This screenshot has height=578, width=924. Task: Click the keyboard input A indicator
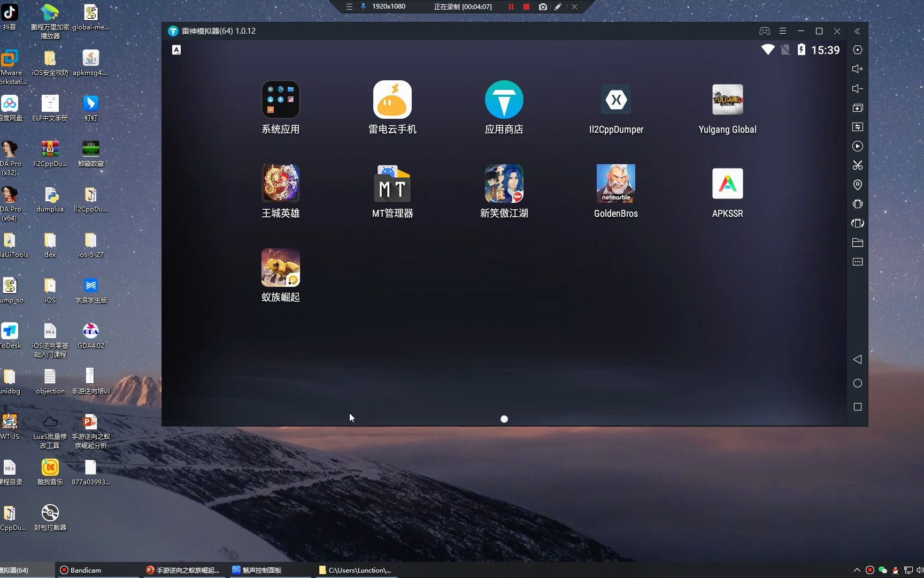[176, 50]
